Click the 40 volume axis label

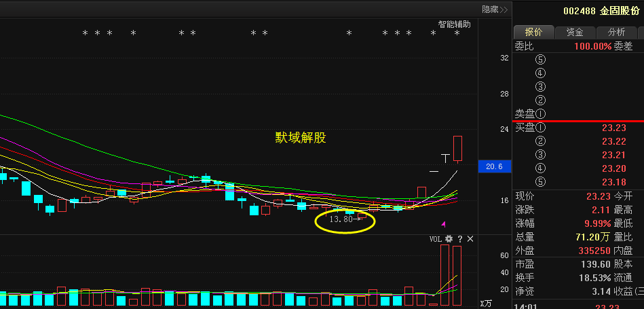point(504,272)
